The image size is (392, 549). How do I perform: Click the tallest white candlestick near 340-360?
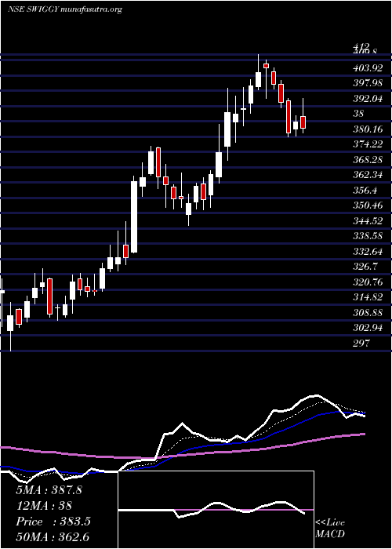click(x=134, y=216)
